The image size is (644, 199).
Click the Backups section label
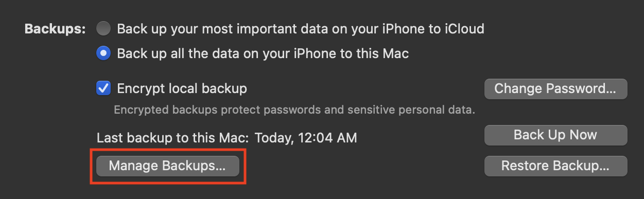(55, 29)
